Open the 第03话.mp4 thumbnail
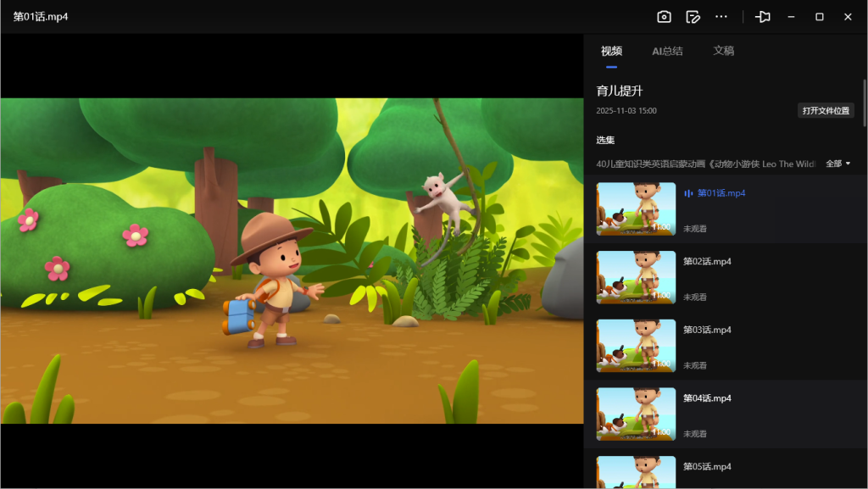The height and width of the screenshot is (489, 868). pos(636,345)
